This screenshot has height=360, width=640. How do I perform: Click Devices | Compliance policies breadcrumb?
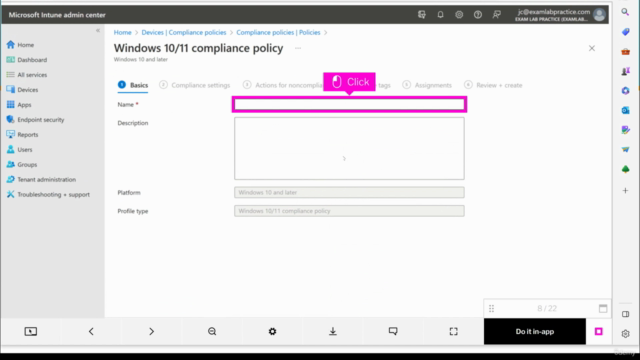[184, 32]
